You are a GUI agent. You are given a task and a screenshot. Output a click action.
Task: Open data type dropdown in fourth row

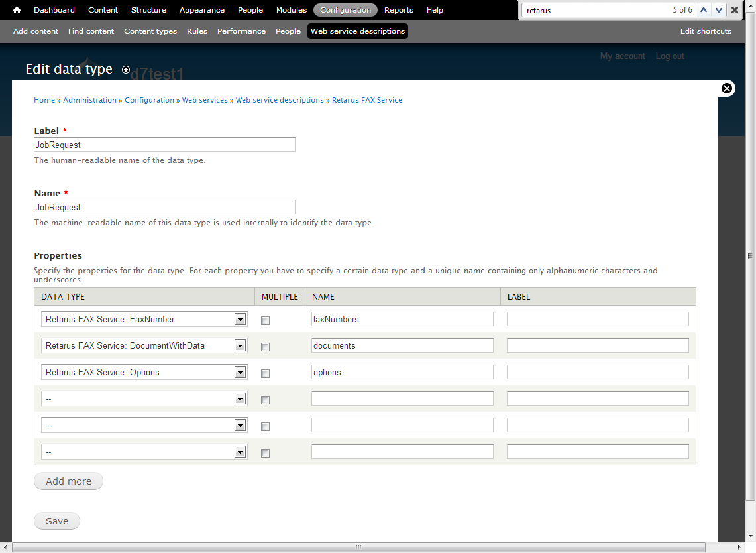pyautogui.click(x=144, y=399)
